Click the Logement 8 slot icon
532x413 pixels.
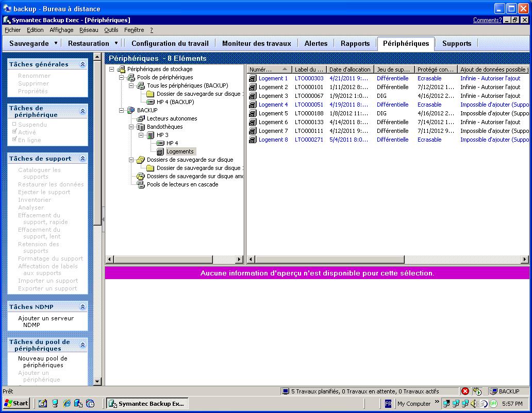[x=253, y=140]
